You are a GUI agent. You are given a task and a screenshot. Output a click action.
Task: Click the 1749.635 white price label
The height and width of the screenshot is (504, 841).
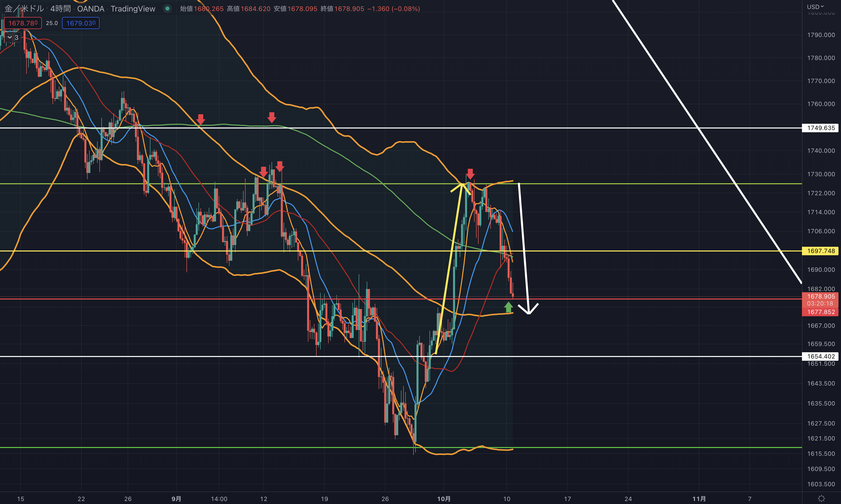click(x=821, y=128)
